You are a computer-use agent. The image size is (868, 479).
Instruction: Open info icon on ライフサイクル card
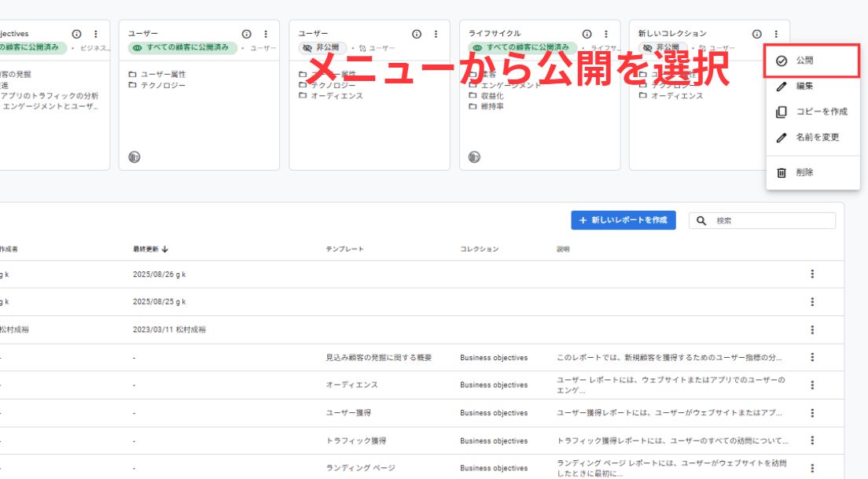pos(587,34)
